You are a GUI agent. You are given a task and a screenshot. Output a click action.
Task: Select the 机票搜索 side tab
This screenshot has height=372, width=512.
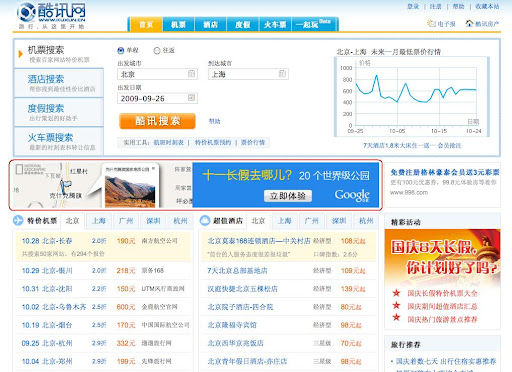click(x=59, y=54)
